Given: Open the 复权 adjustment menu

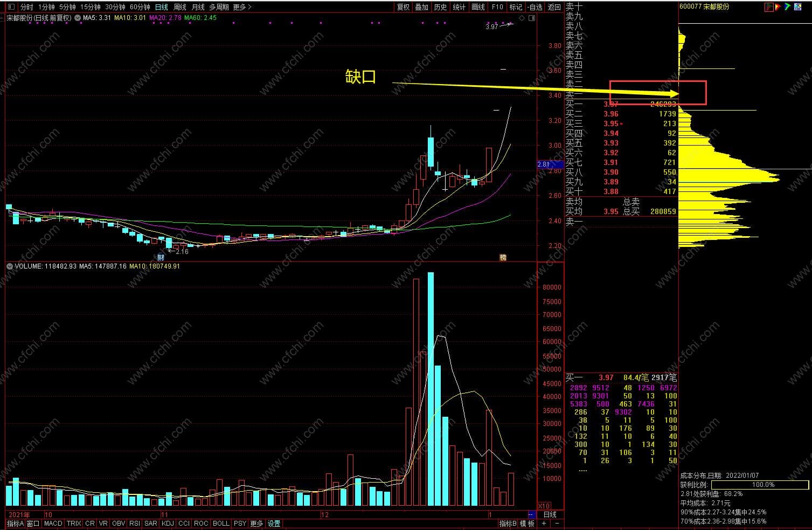Looking at the screenshot, I should coord(403,7).
